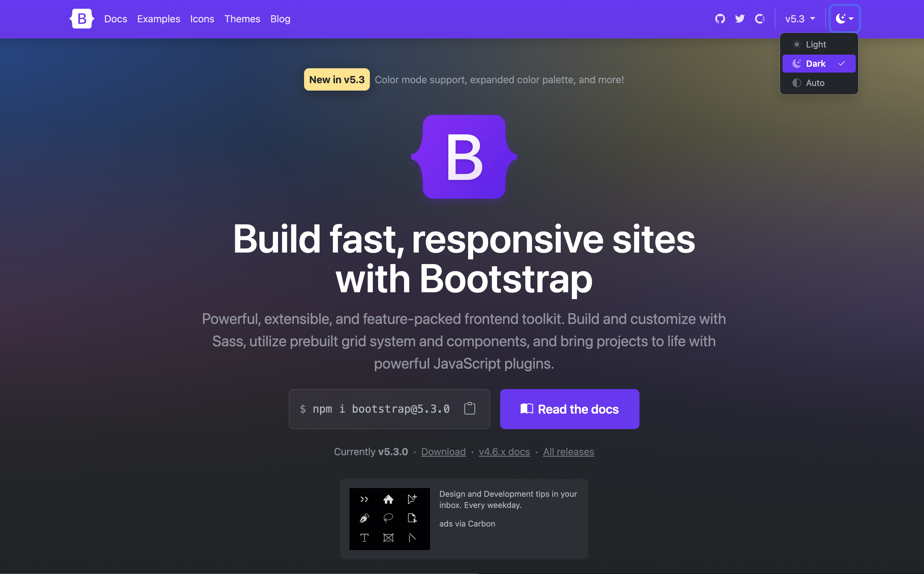The width and height of the screenshot is (924, 574).
Task: Click the Bootstrap logo in the navbar
Action: [x=81, y=18]
